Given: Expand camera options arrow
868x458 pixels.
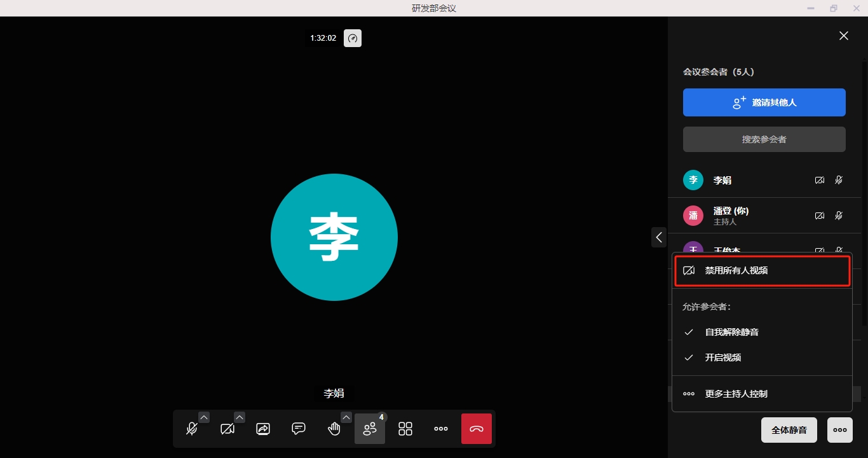Looking at the screenshot, I should pyautogui.click(x=240, y=417).
